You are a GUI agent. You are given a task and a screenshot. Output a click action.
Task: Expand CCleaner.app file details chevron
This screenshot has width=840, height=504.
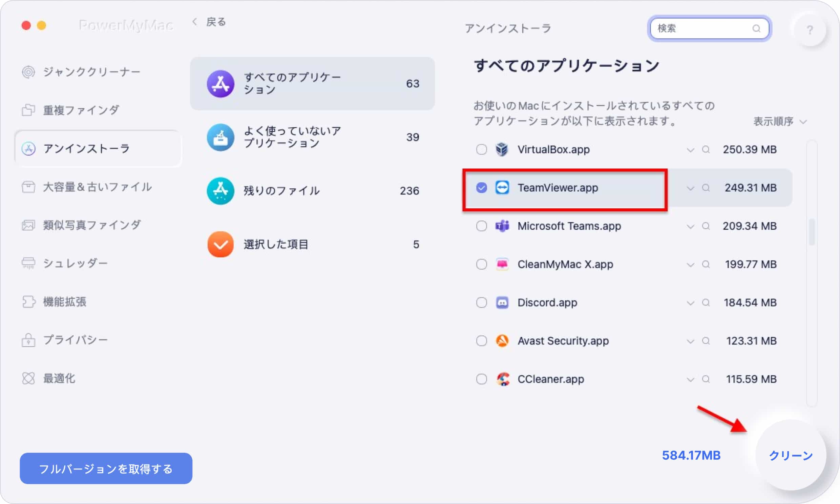690,380
